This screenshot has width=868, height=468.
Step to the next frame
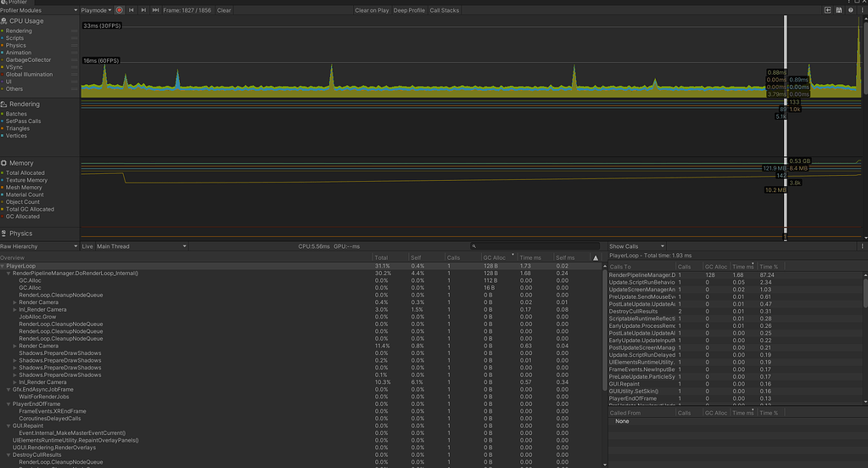[x=143, y=10]
